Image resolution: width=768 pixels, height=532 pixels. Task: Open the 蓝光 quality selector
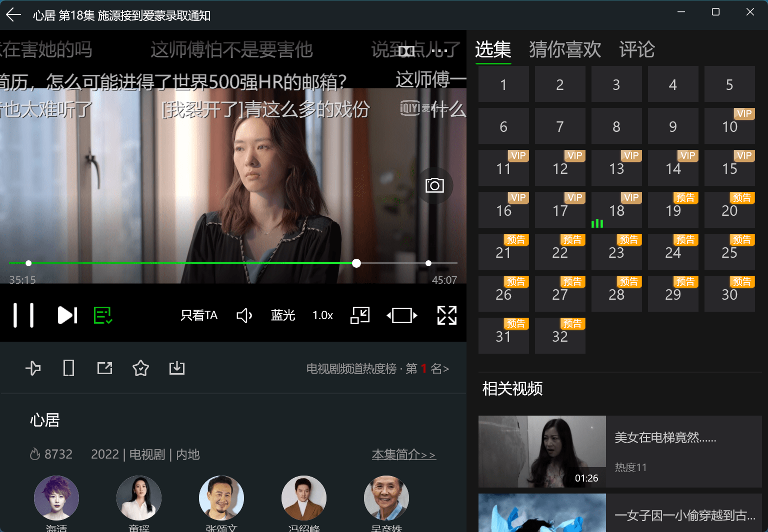click(283, 315)
